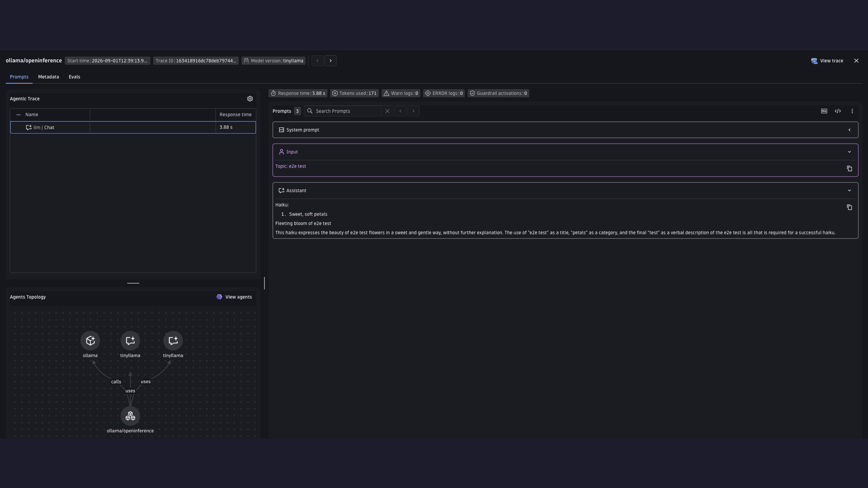This screenshot has width=868, height=488.
Task: Toggle markdown rendering icon in Prompts toolbar
Action: (824, 111)
